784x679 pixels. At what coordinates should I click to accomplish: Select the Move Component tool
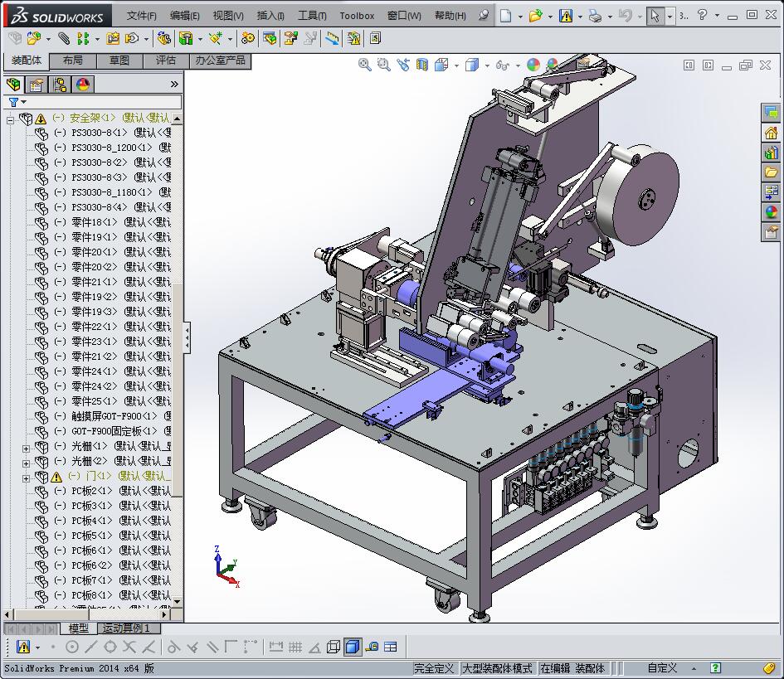(132, 38)
